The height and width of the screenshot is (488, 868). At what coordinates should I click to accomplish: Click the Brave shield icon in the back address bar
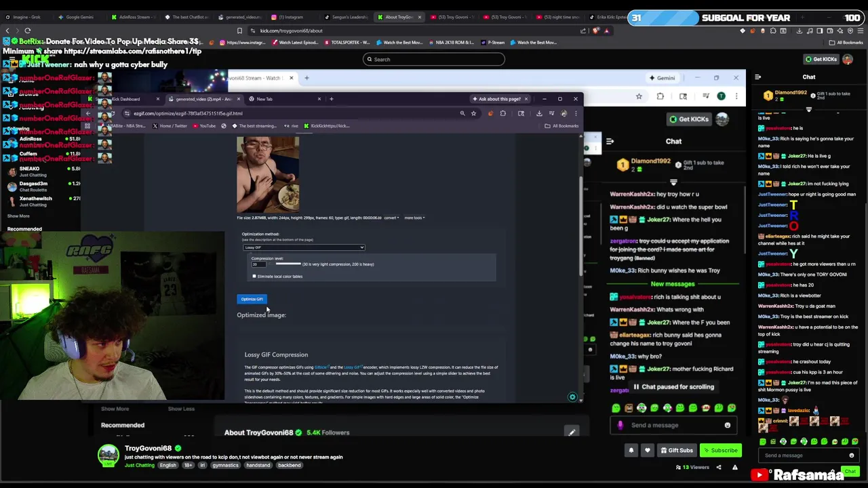(596, 30)
